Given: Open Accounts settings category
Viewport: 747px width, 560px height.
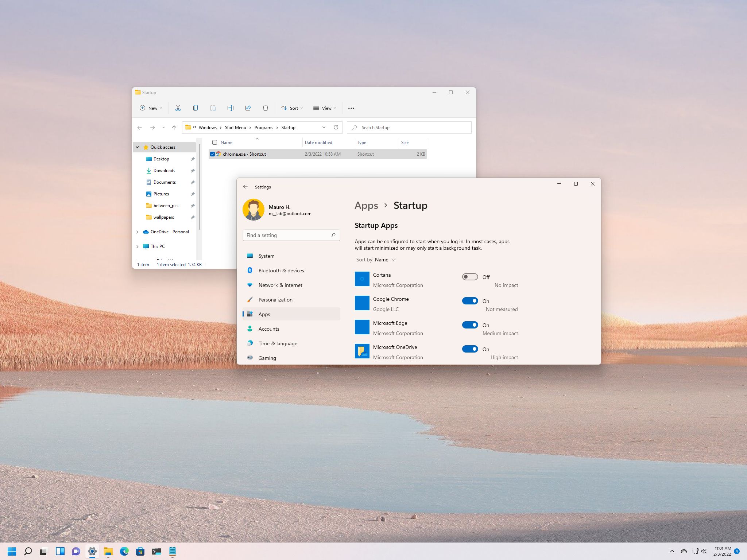Looking at the screenshot, I should (x=291, y=329).
